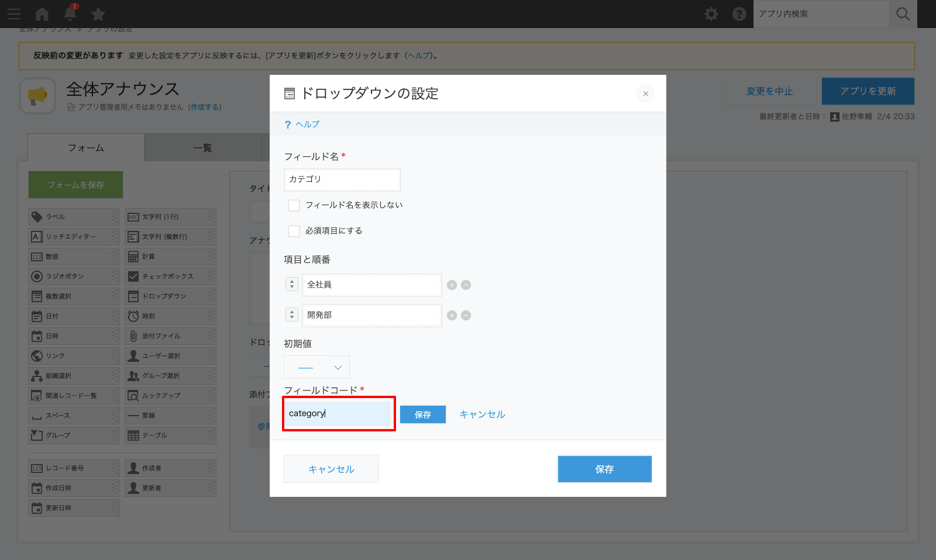
Task: Click the reorder stepper next to 全社員
Action: [x=291, y=285]
